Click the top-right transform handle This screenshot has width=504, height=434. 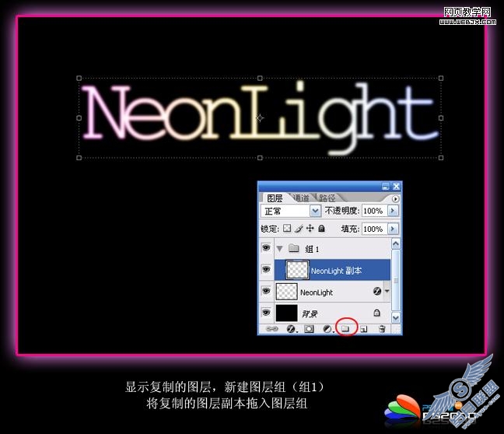441,78
